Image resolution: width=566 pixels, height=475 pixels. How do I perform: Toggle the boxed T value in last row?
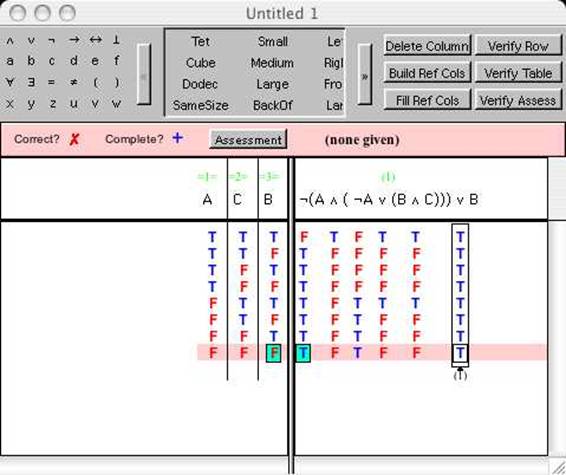460,353
